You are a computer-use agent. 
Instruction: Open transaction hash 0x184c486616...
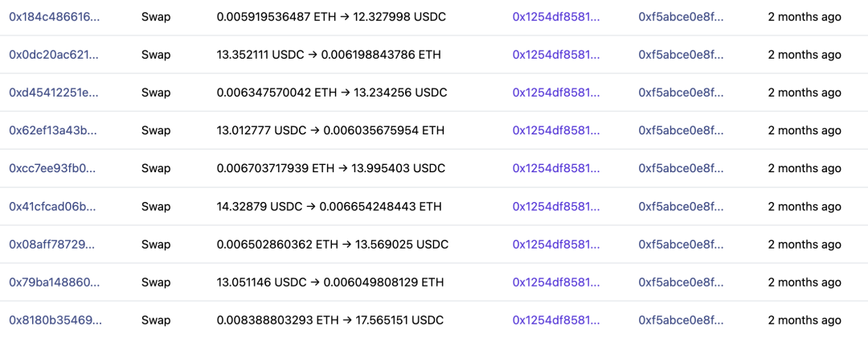tap(55, 17)
